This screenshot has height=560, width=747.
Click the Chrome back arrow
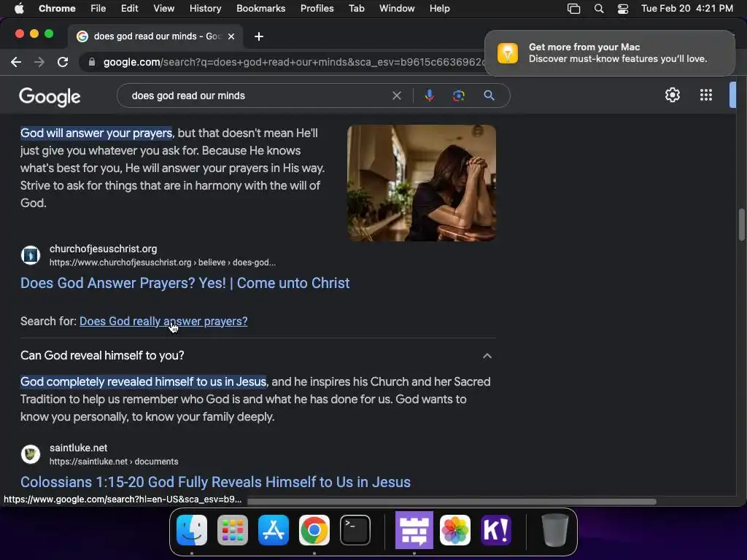point(16,62)
